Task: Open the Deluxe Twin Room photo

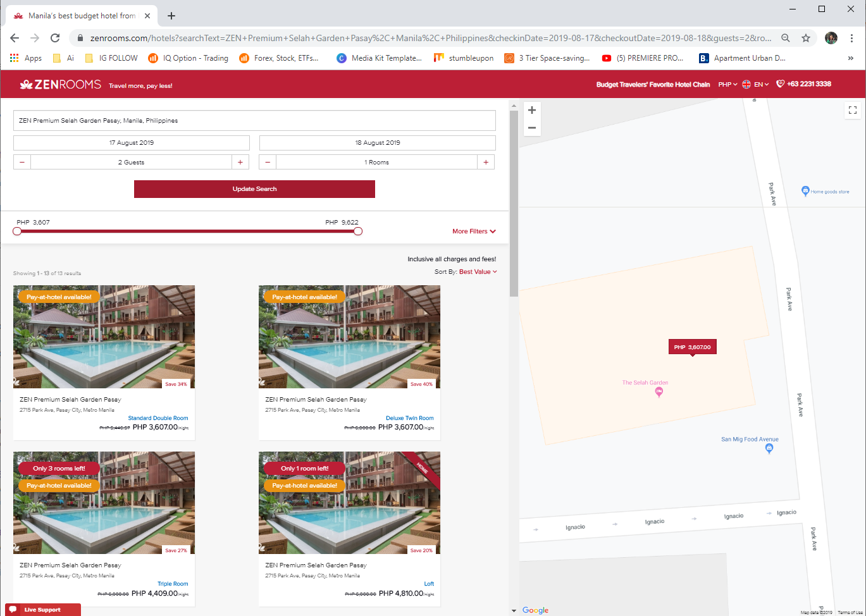Action: pos(349,336)
